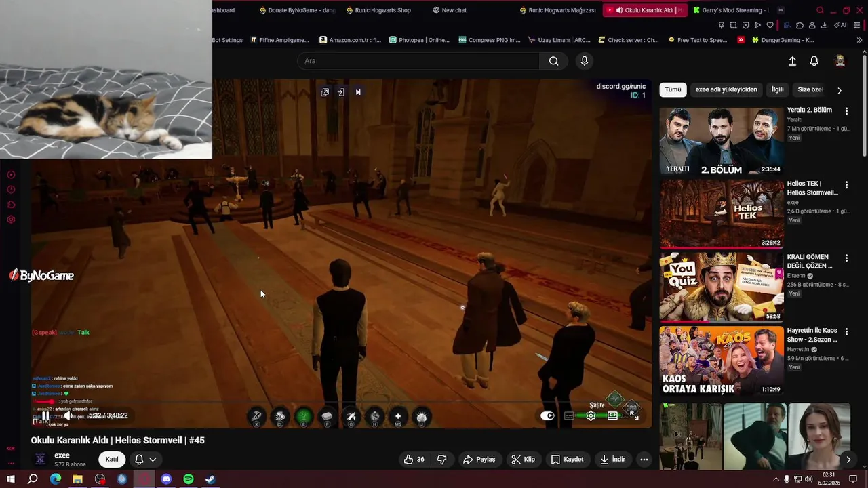Click the browser downloads icon
This screenshot has width=868, height=488.
tap(824, 25)
